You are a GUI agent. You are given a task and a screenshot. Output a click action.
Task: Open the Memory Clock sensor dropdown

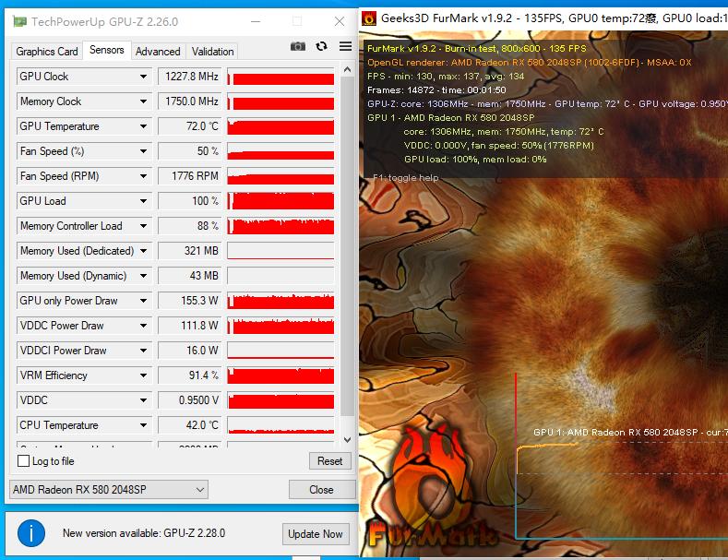click(x=143, y=101)
